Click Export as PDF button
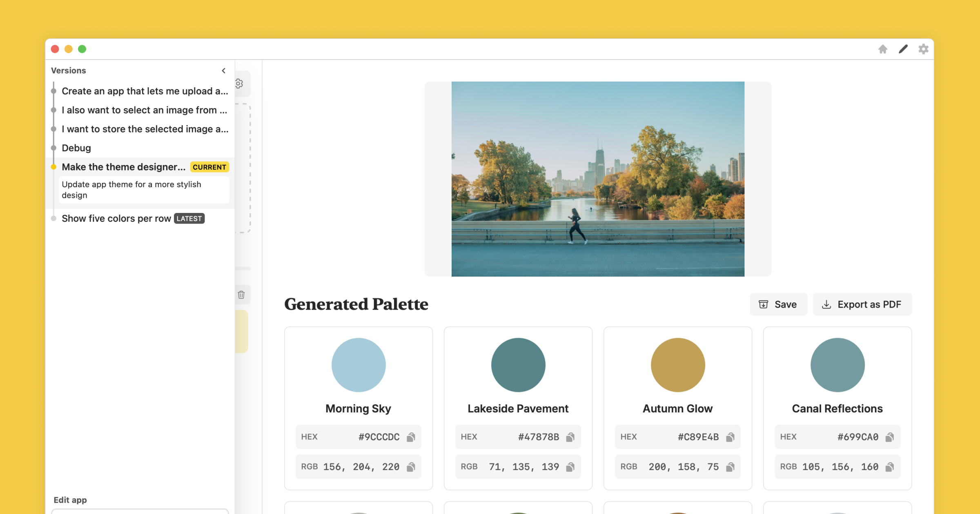This screenshot has width=980, height=514. (862, 304)
